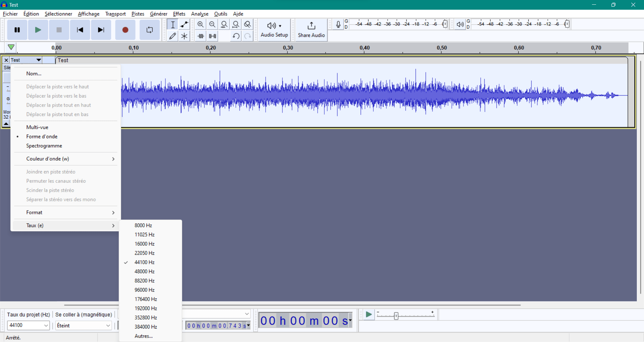Choose the Selection tool (I-beam)

click(173, 24)
